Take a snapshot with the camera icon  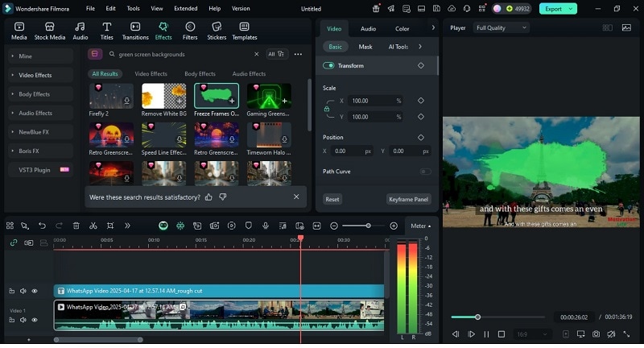(x=596, y=333)
